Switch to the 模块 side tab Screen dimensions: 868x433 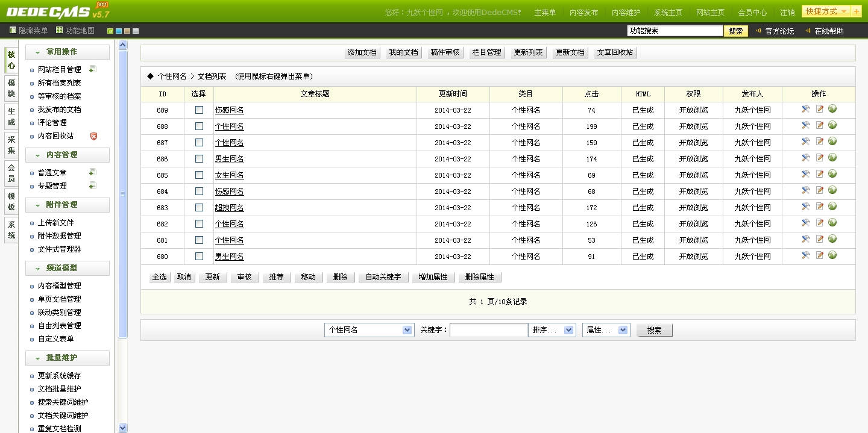11,89
